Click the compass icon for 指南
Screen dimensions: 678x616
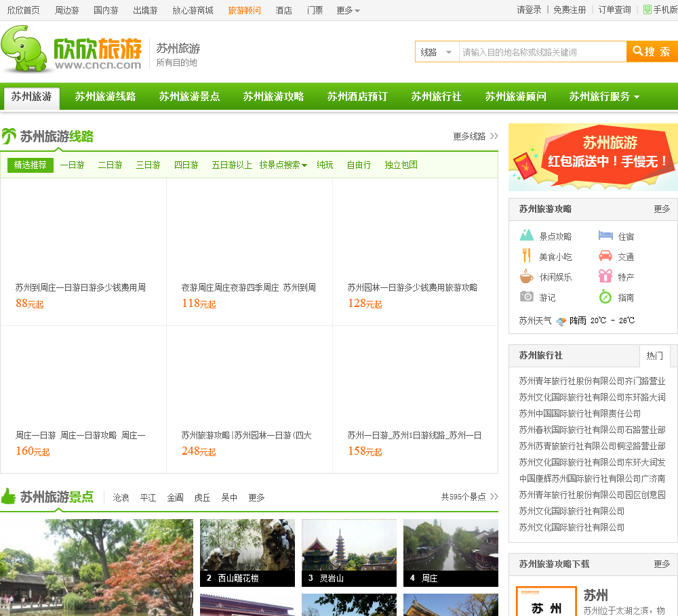(x=605, y=297)
